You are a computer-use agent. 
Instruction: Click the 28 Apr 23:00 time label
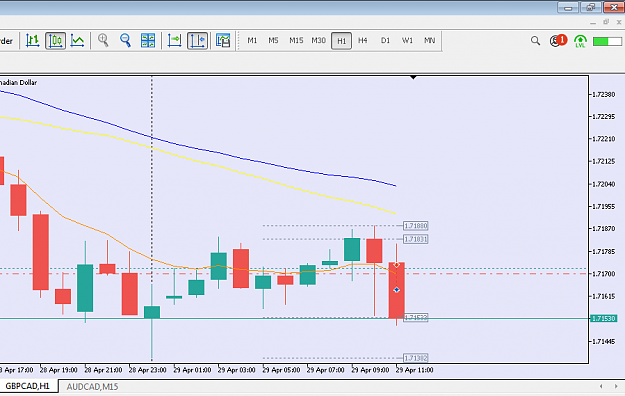[x=147, y=370]
